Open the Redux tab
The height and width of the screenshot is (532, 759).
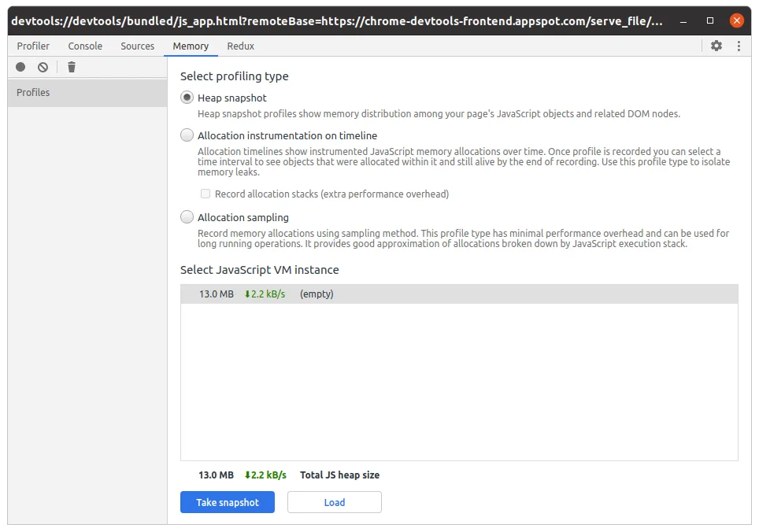(240, 46)
